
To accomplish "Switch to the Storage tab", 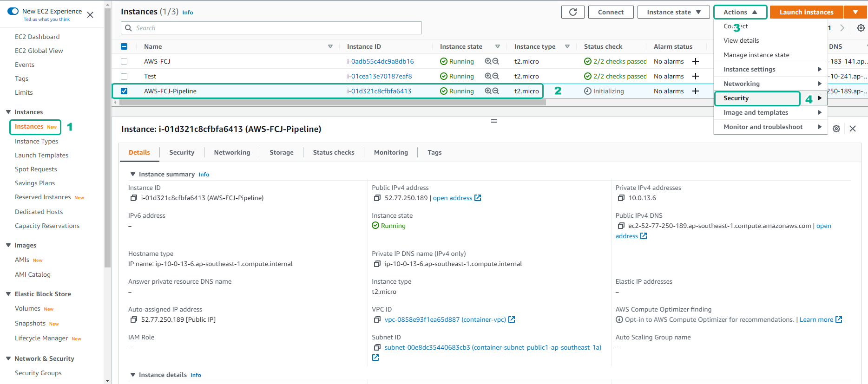I will pyautogui.click(x=281, y=152).
